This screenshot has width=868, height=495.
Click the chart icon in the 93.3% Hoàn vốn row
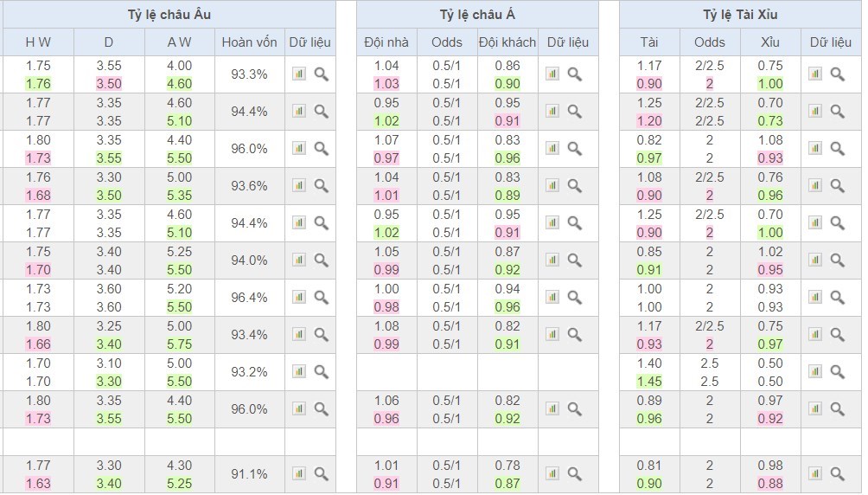point(298,74)
